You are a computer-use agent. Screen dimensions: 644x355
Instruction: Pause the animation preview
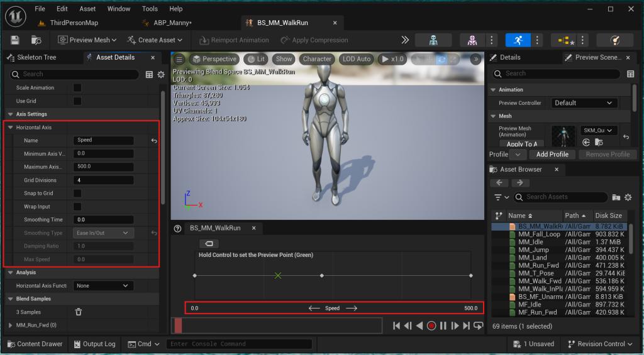pos(443,325)
